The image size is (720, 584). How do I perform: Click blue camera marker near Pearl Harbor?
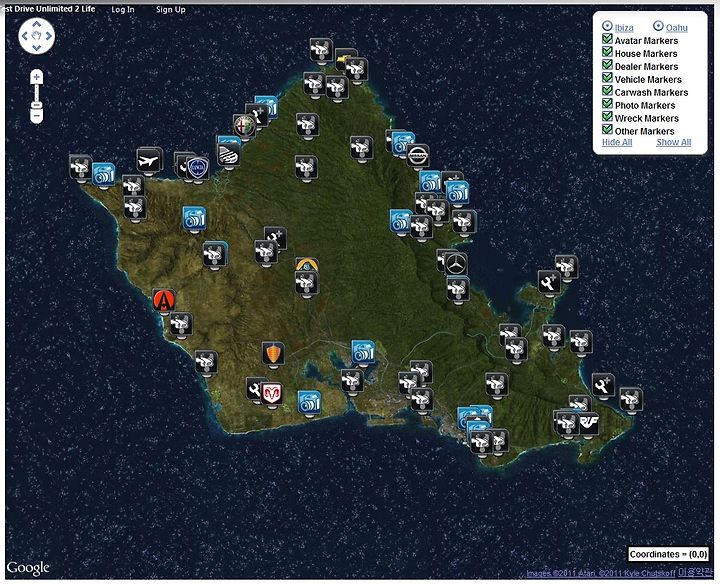(x=363, y=352)
